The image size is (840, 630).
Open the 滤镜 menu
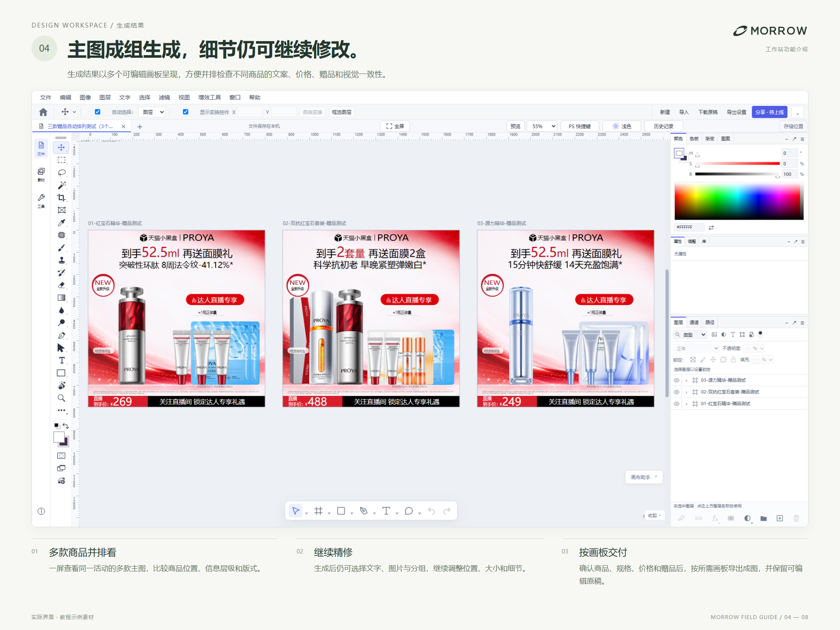pyautogui.click(x=164, y=98)
